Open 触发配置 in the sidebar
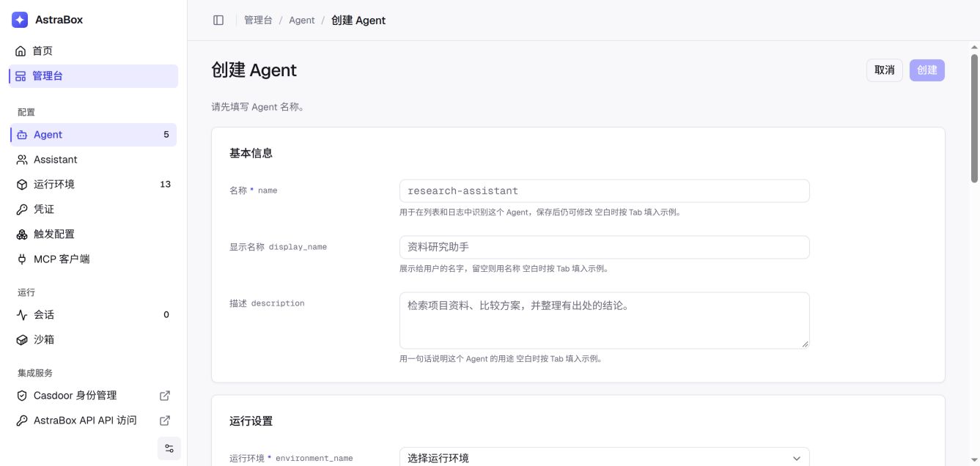This screenshot has height=466, width=980. click(x=94, y=234)
